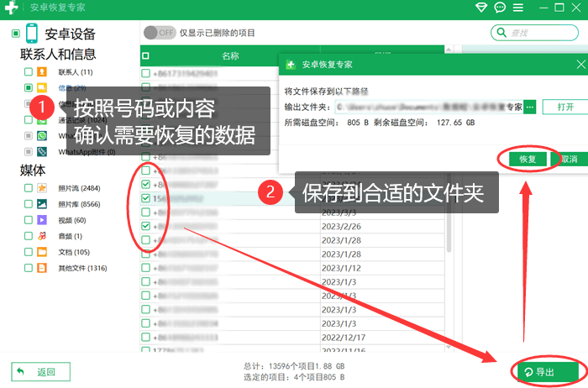Toggle the 安卓设备 root checkbox

point(16,34)
